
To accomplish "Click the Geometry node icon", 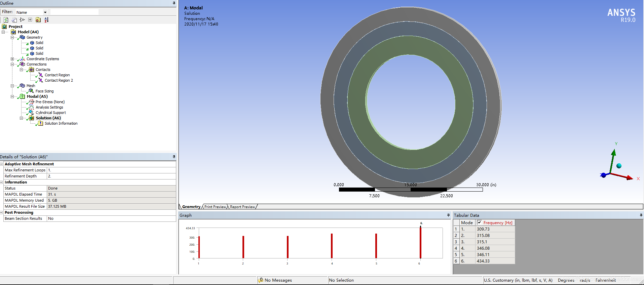I will (23, 37).
